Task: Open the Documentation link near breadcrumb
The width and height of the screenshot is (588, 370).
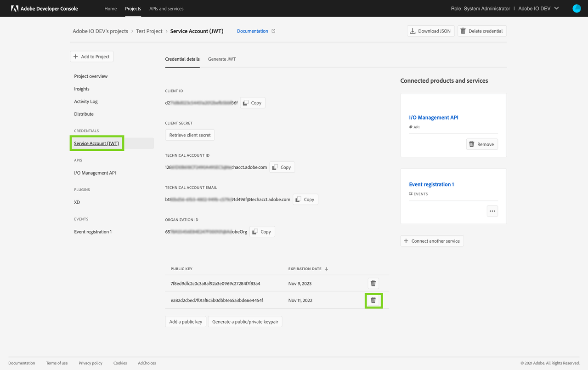Action: pos(253,31)
